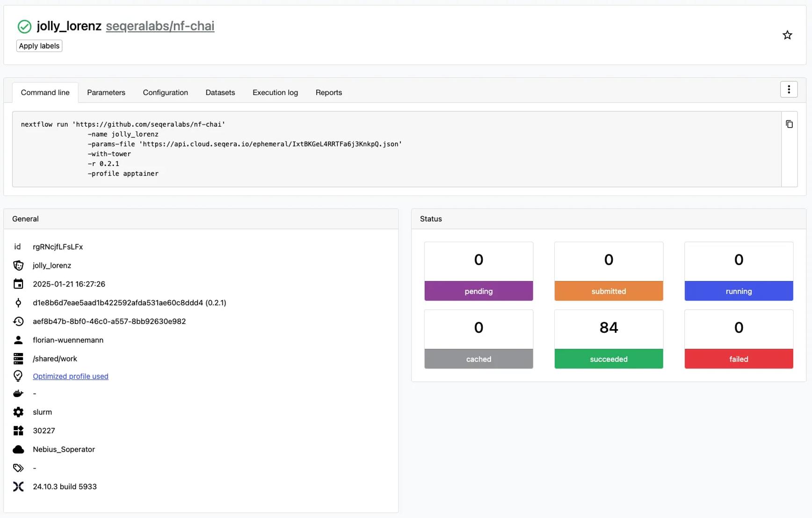
Task: Open the three-dot options menu
Action: pyautogui.click(x=789, y=89)
